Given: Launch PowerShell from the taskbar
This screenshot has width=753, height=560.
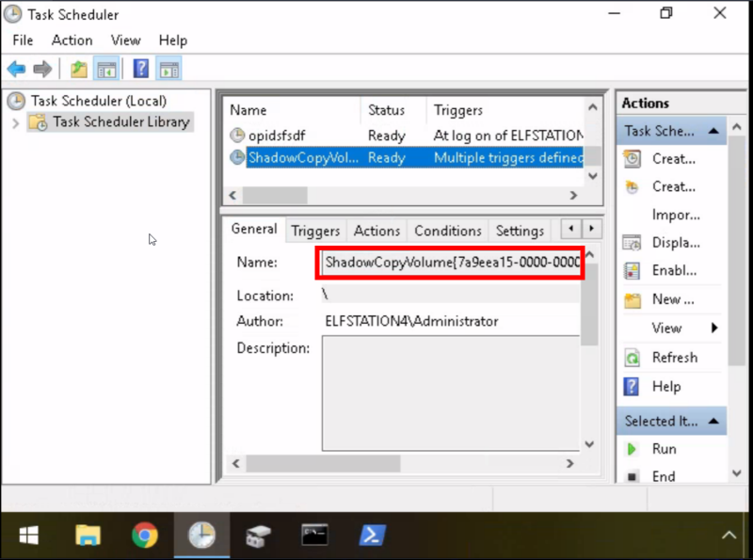Looking at the screenshot, I should pos(372,536).
